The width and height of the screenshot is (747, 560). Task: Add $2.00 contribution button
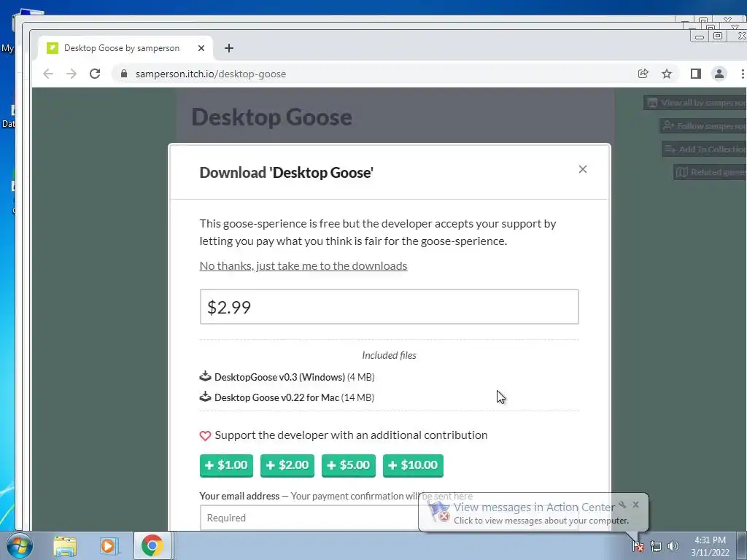[x=287, y=465]
